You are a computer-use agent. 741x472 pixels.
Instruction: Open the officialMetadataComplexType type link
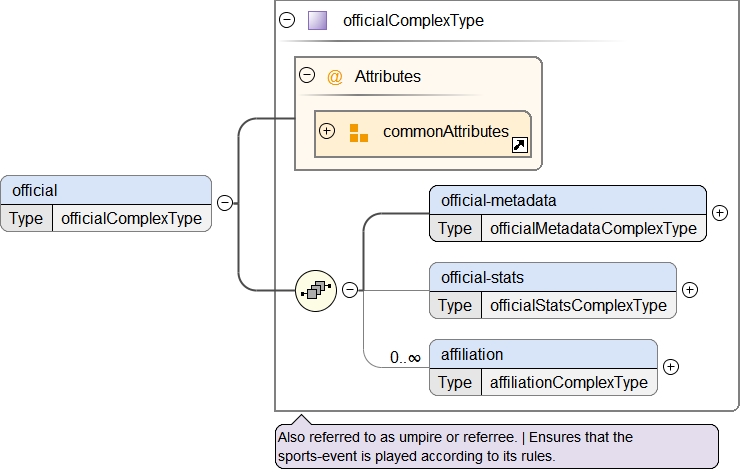[x=593, y=228]
